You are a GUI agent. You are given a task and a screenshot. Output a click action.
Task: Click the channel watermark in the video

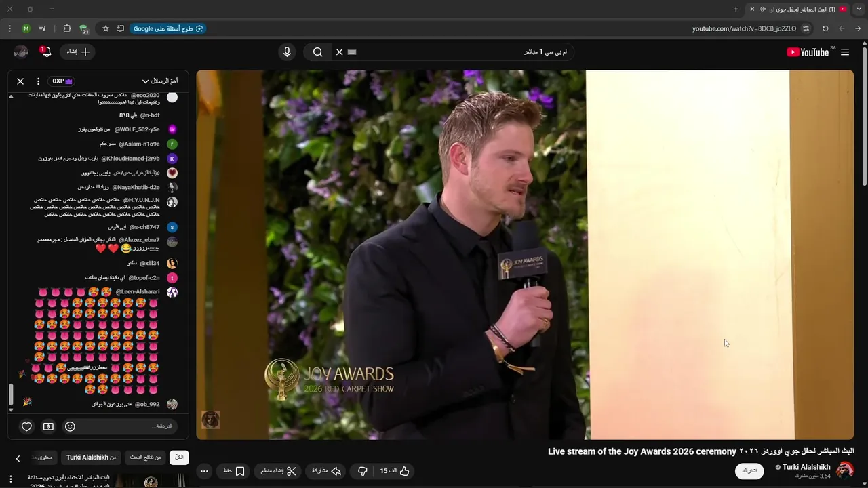point(210,420)
